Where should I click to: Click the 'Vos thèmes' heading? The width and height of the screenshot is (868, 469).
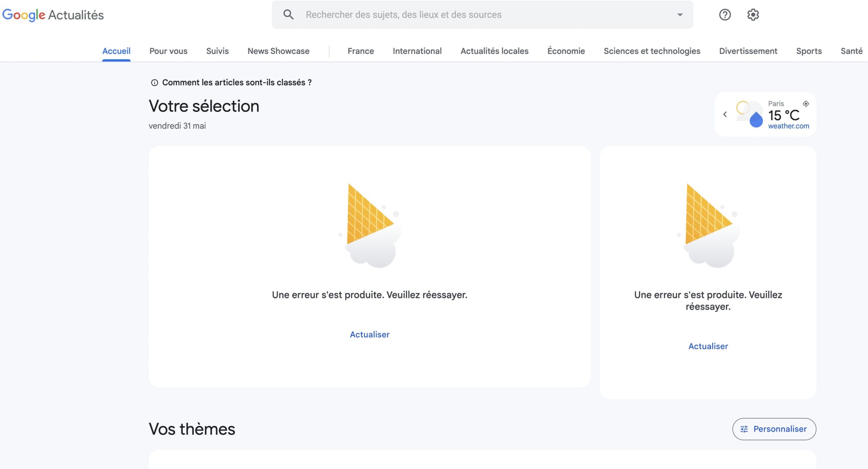[x=192, y=429]
